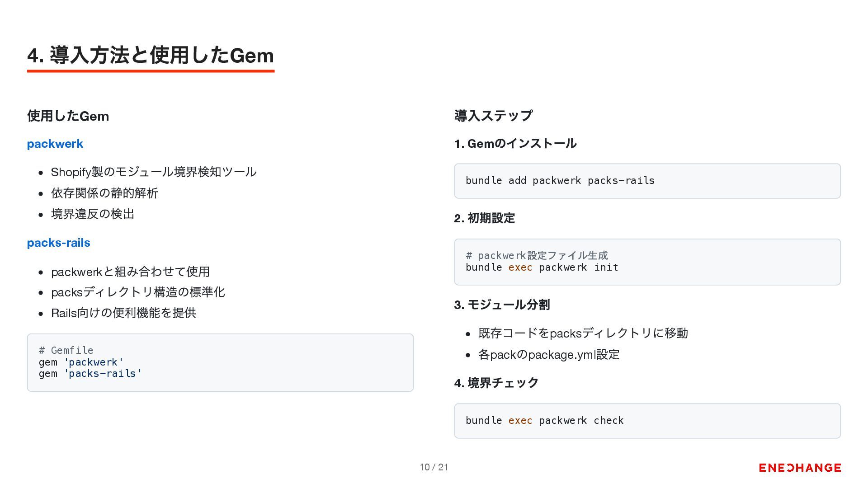Click the Rails向けの便利機能を提供 bullet
This screenshot has height=488, width=868.
(123, 313)
